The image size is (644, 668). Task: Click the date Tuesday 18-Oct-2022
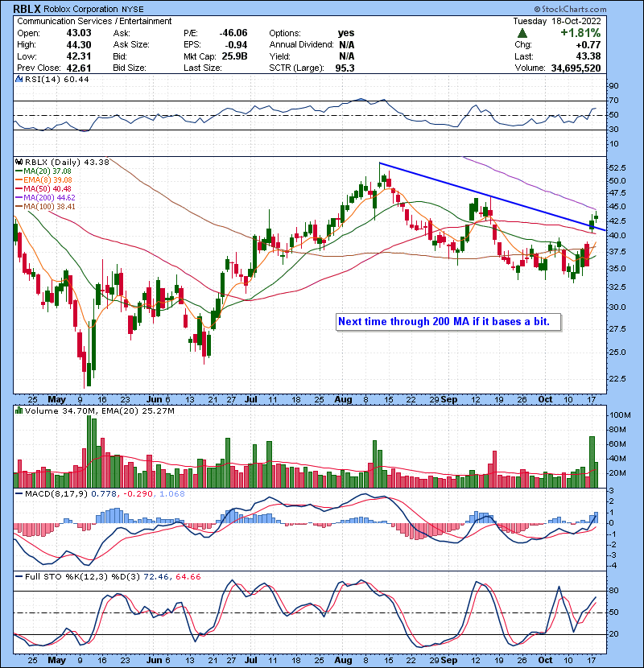coord(556,21)
